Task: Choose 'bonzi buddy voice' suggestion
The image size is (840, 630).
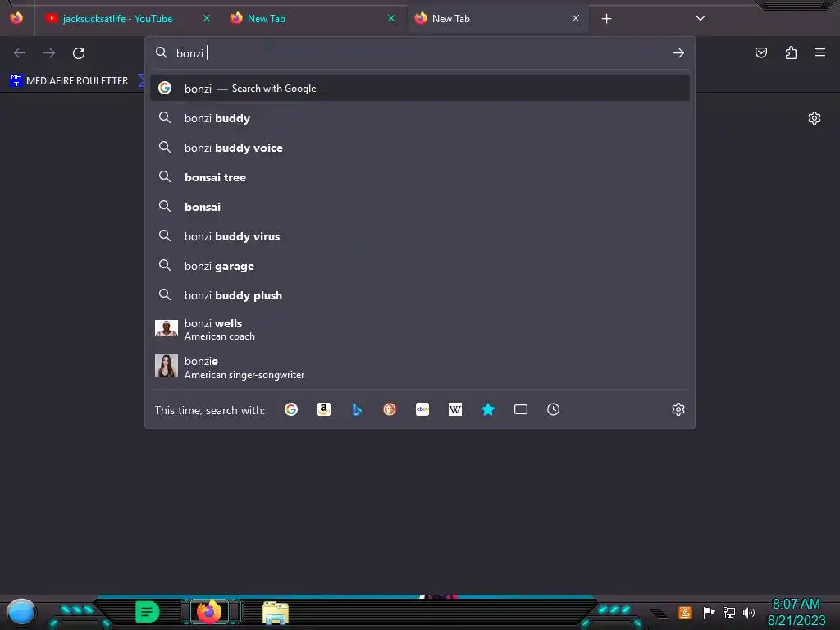Action: [x=419, y=148]
